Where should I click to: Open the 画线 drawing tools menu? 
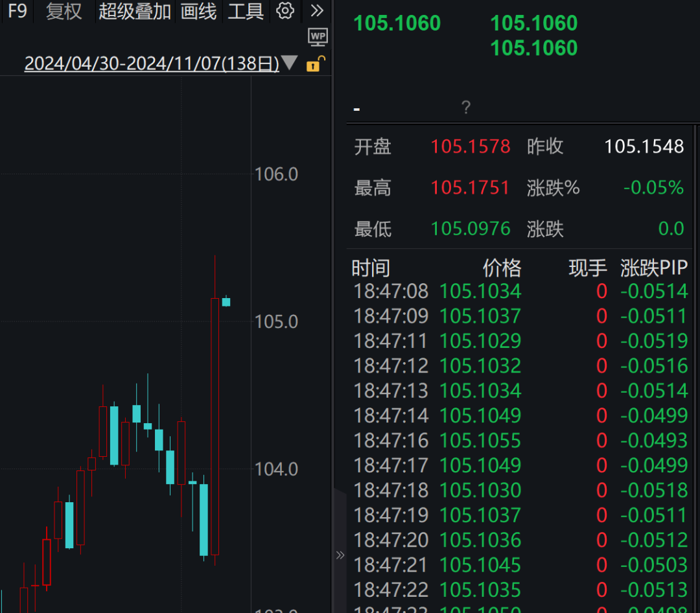click(198, 11)
